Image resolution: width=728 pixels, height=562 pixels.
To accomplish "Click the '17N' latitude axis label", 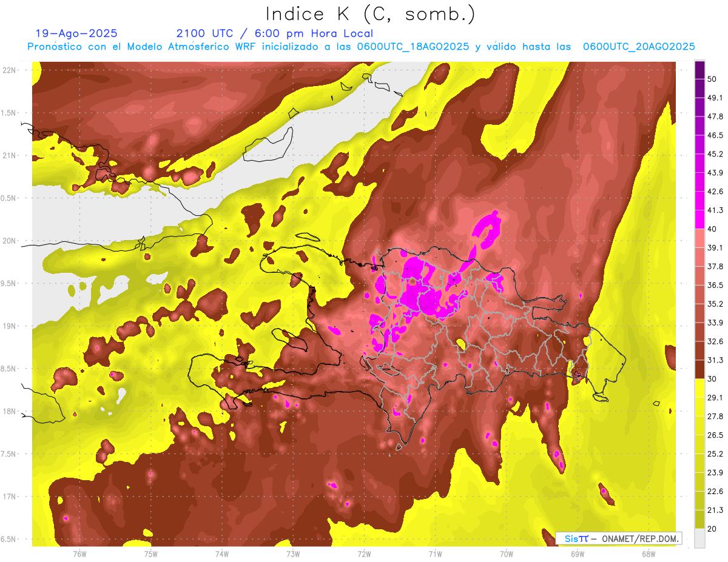I will [x=9, y=497].
